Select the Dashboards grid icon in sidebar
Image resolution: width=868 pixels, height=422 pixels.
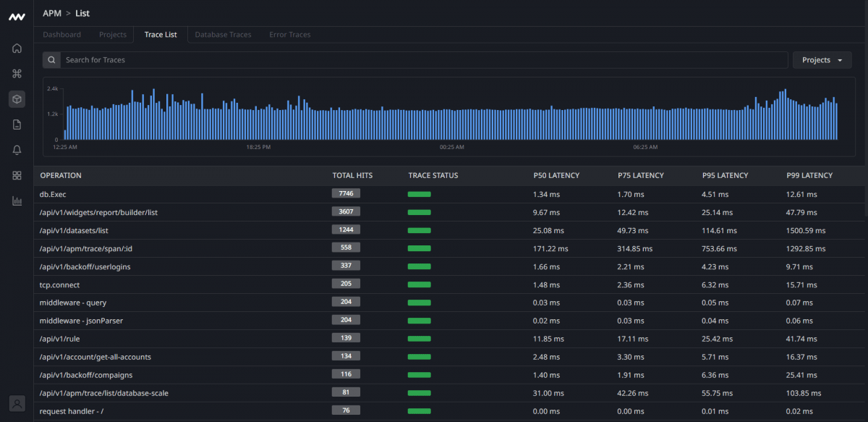coord(16,175)
